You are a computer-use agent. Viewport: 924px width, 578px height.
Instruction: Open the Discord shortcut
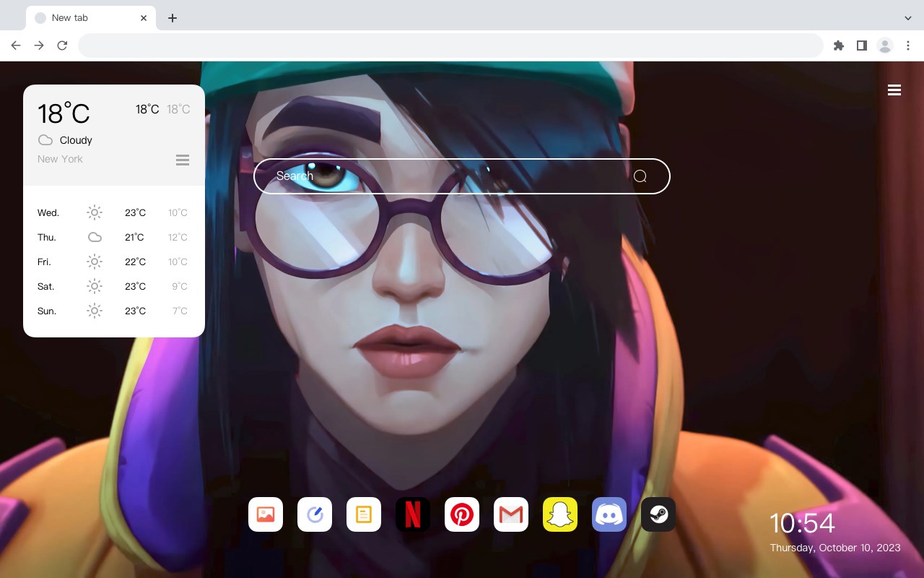(x=609, y=514)
